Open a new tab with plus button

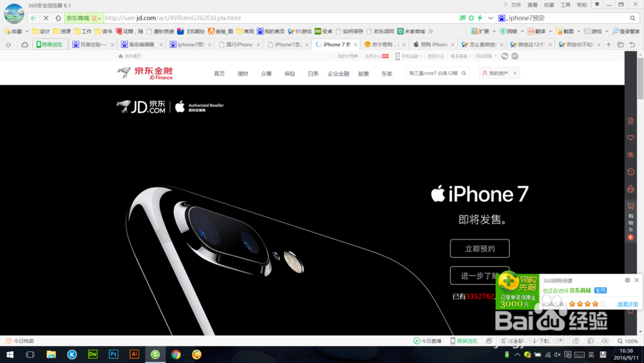click(x=609, y=44)
